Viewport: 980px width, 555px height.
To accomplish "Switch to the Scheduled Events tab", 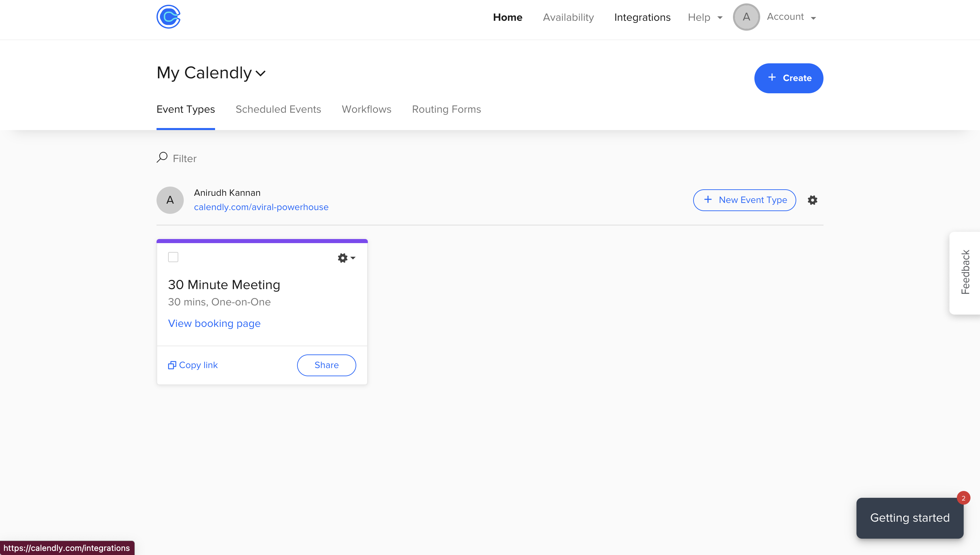I will [x=278, y=109].
